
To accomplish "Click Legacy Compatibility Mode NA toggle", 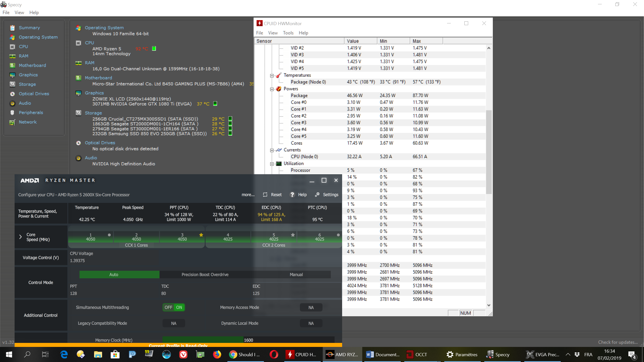I will coord(174,323).
